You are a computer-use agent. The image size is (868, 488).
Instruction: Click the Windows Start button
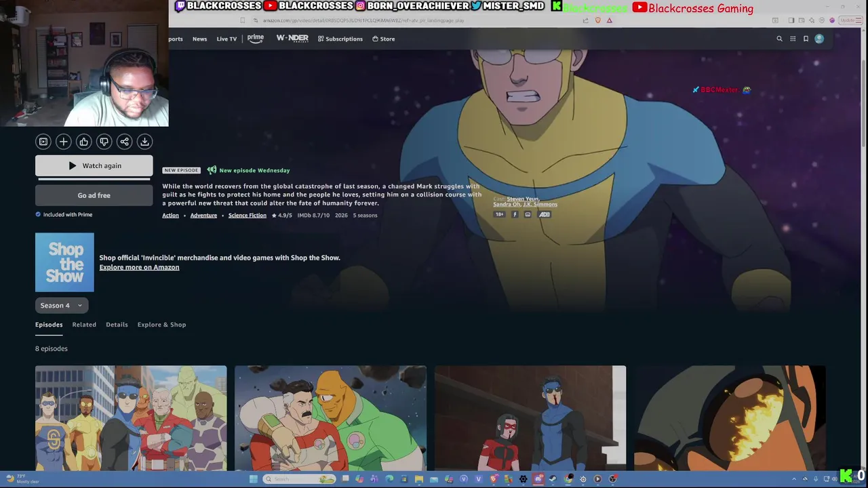click(x=254, y=479)
